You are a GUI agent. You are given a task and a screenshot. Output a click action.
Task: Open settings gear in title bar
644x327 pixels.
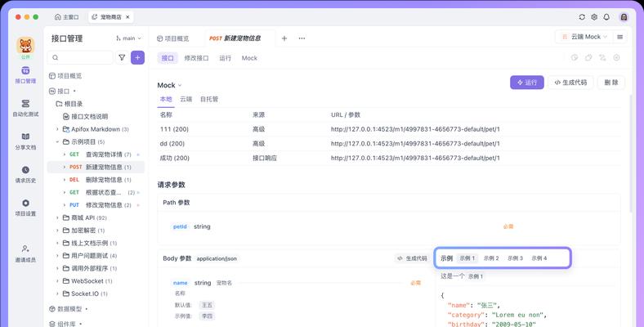[594, 17]
